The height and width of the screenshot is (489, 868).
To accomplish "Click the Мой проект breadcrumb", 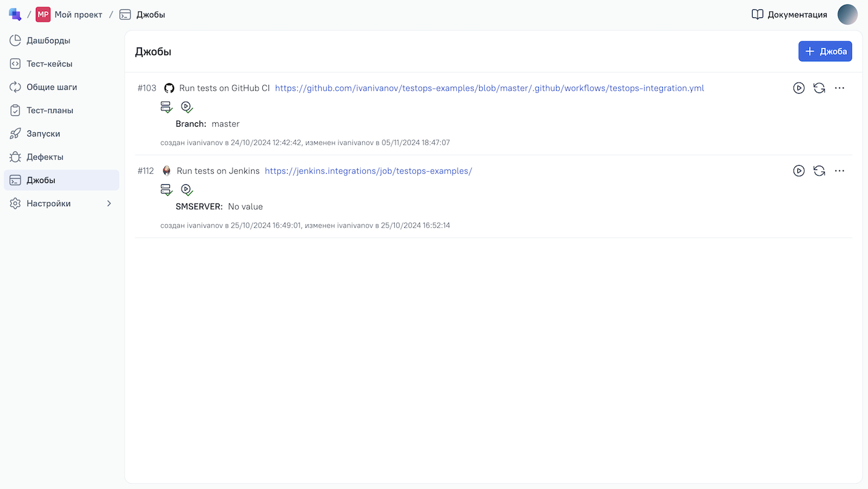I will 69,14.
